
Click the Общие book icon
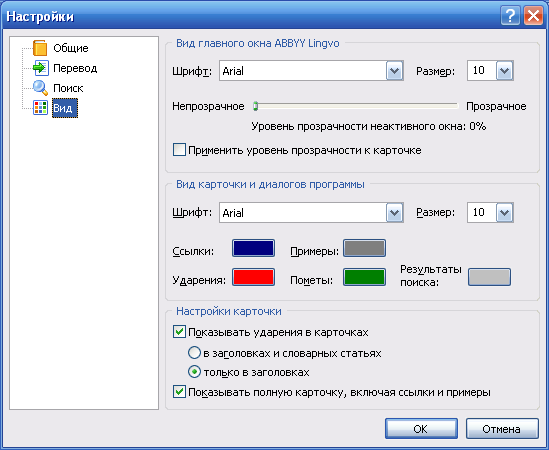(40, 48)
